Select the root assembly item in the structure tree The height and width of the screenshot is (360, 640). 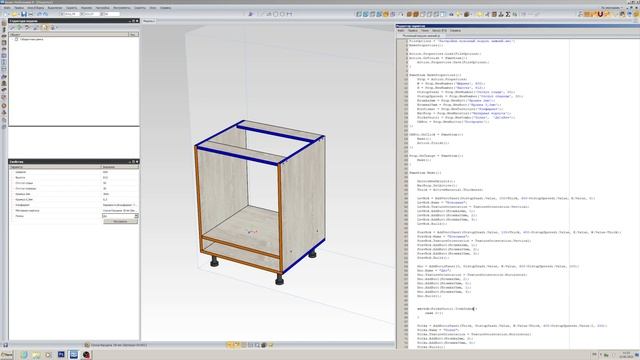[31, 40]
